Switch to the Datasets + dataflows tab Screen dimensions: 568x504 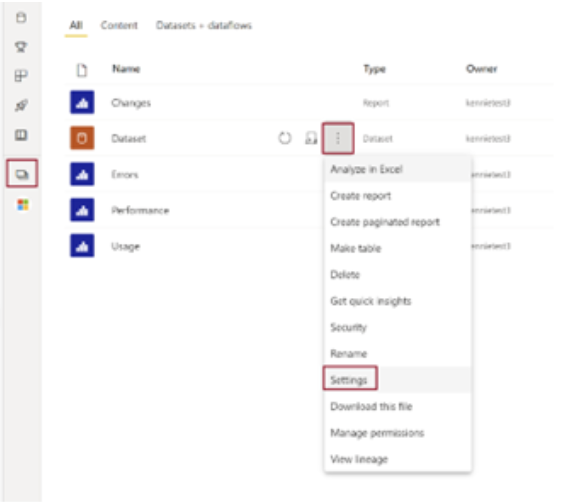click(204, 25)
